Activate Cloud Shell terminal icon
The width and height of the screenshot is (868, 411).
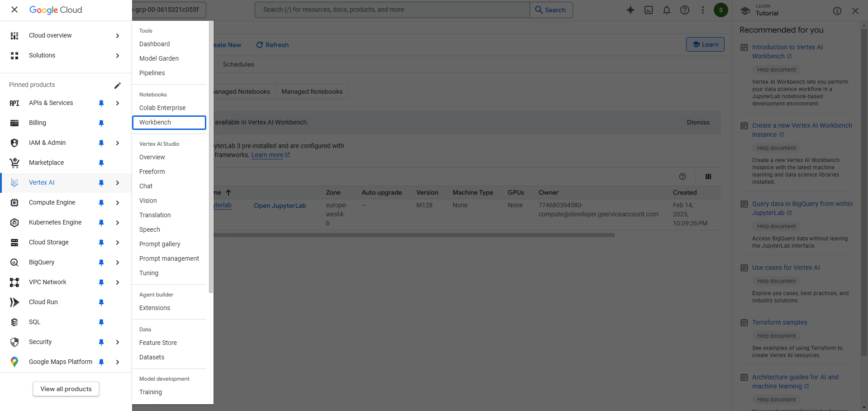649,10
